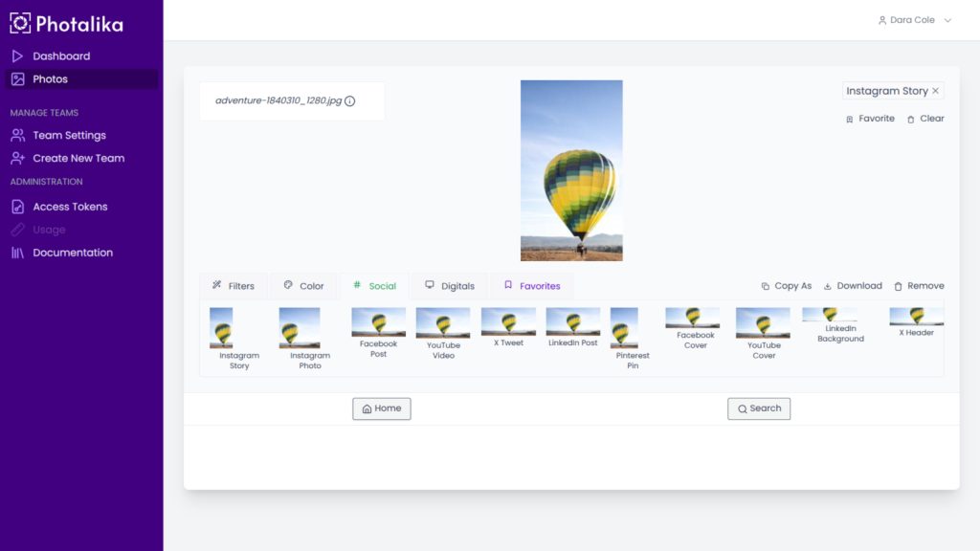Open Access Tokens page

tap(70, 207)
